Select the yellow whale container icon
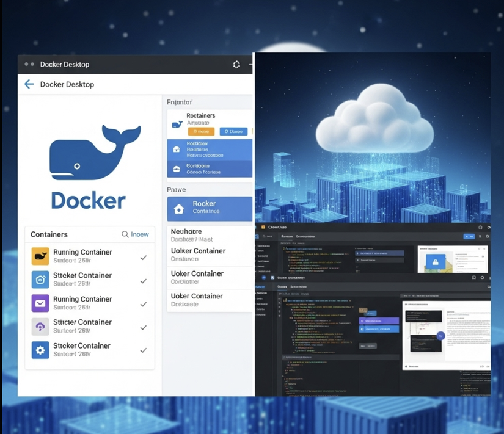 [40, 256]
